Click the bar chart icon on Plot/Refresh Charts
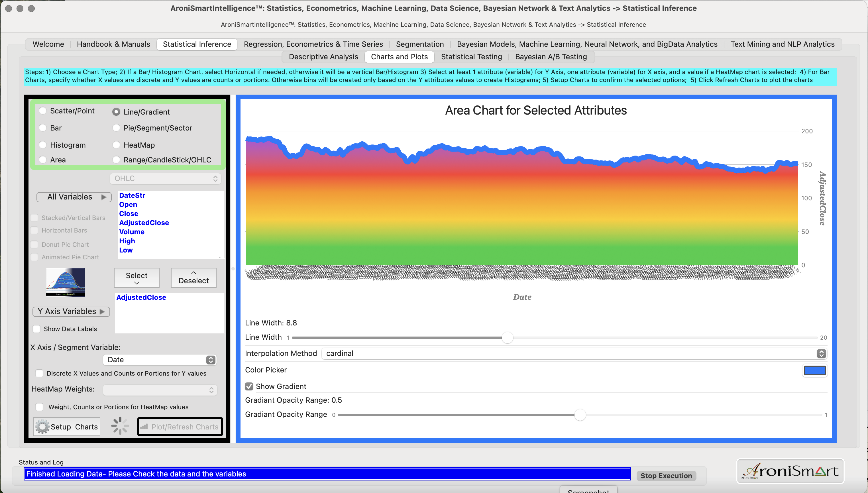 [144, 427]
